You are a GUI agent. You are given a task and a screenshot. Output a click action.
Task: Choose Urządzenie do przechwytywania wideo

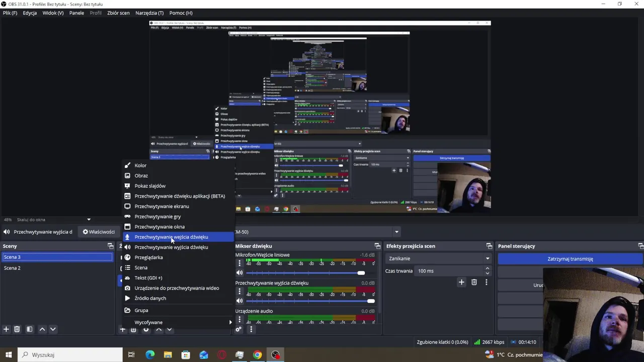179,288
